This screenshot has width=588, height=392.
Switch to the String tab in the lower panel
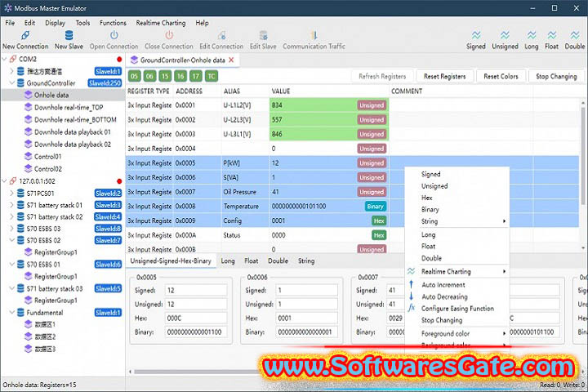(x=306, y=261)
